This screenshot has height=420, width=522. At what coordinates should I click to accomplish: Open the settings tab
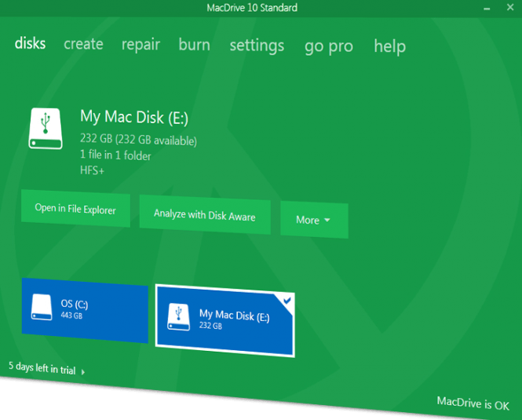pos(257,46)
